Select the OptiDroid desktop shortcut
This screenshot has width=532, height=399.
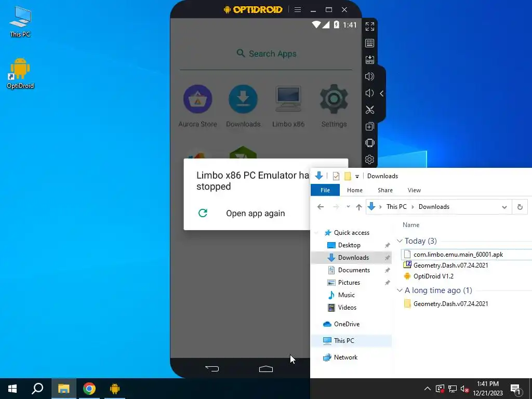click(20, 73)
